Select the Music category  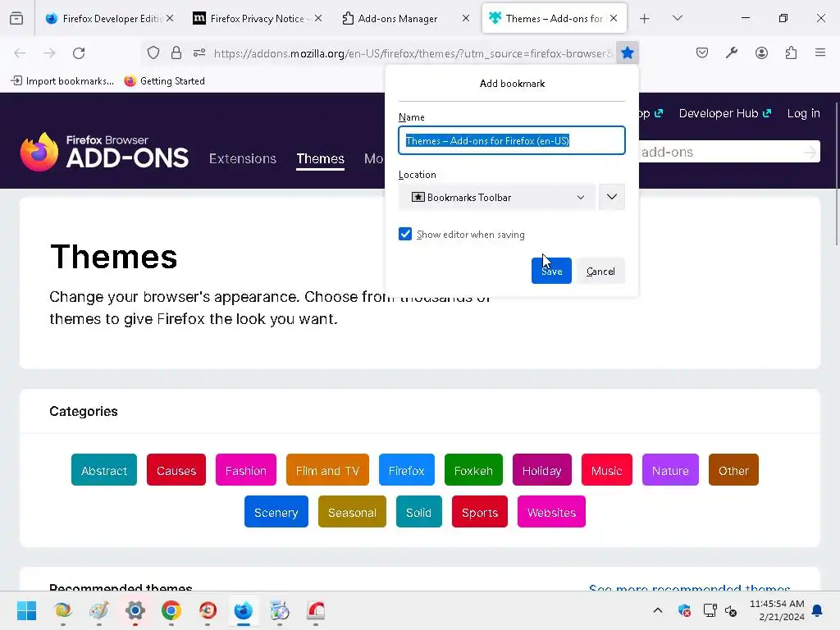(606, 470)
